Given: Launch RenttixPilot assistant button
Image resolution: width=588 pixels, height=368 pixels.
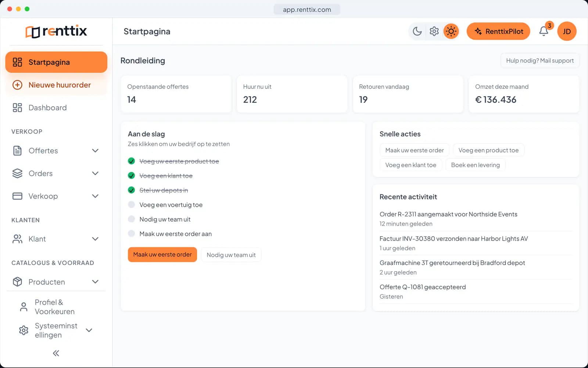Looking at the screenshot, I should point(498,31).
